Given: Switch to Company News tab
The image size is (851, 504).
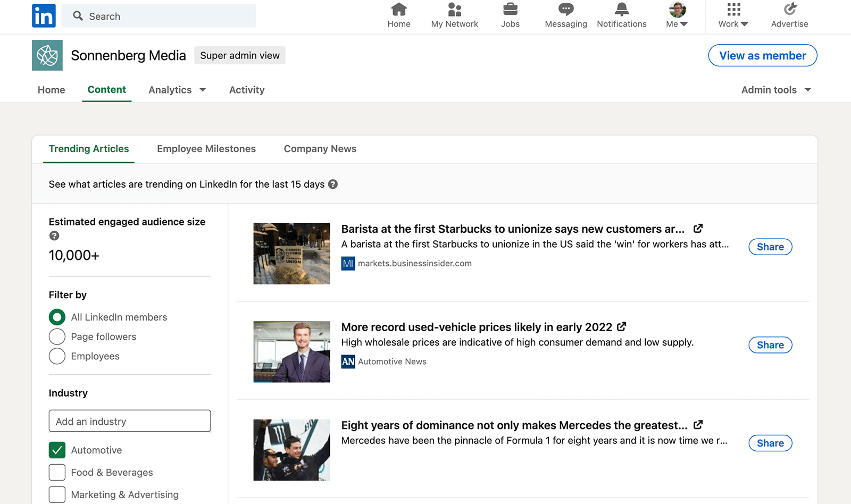Looking at the screenshot, I should pos(320,149).
